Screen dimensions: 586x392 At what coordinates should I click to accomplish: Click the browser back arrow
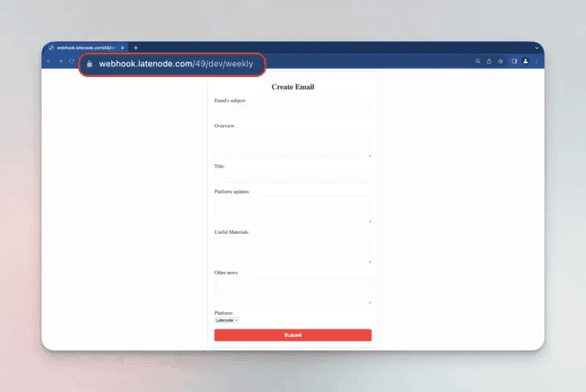point(49,62)
